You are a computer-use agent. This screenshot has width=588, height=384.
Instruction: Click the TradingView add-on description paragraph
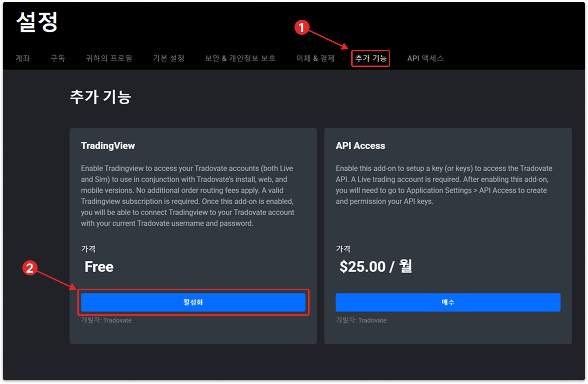(188, 196)
